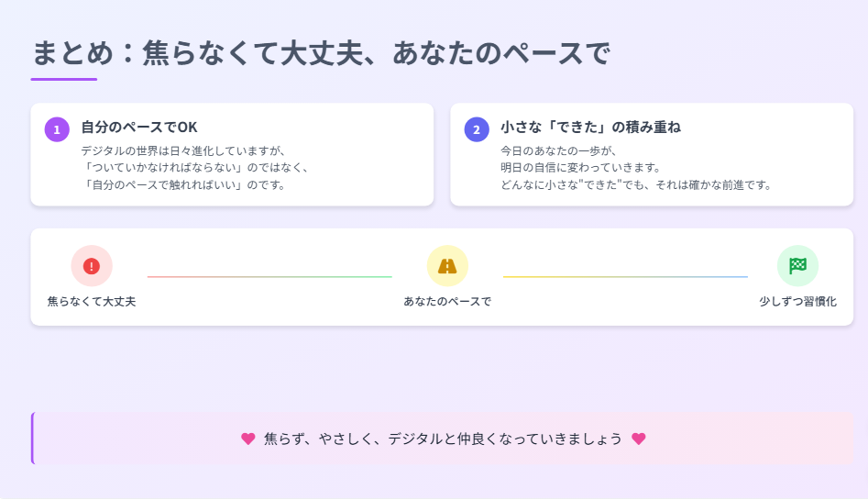Click the purple number 1 badge
868x500 pixels.
pyautogui.click(x=57, y=129)
